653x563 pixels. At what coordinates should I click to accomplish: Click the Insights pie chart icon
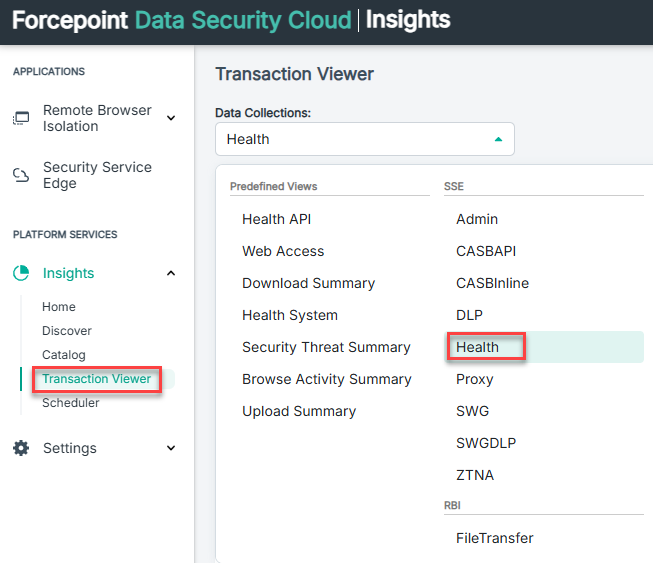click(x=21, y=273)
